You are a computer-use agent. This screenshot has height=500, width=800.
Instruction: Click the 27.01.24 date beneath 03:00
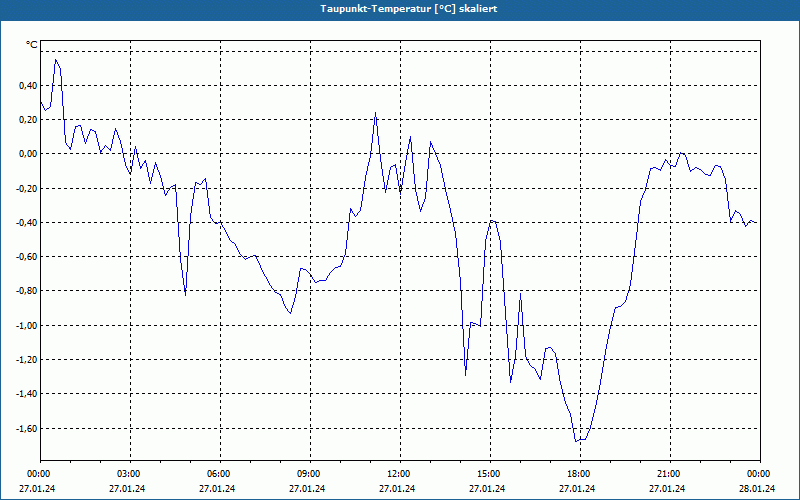pos(127,489)
